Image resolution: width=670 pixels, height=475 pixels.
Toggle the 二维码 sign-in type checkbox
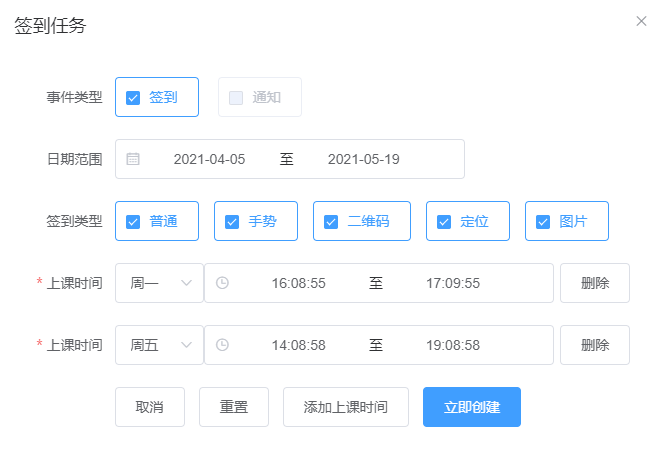point(331,222)
